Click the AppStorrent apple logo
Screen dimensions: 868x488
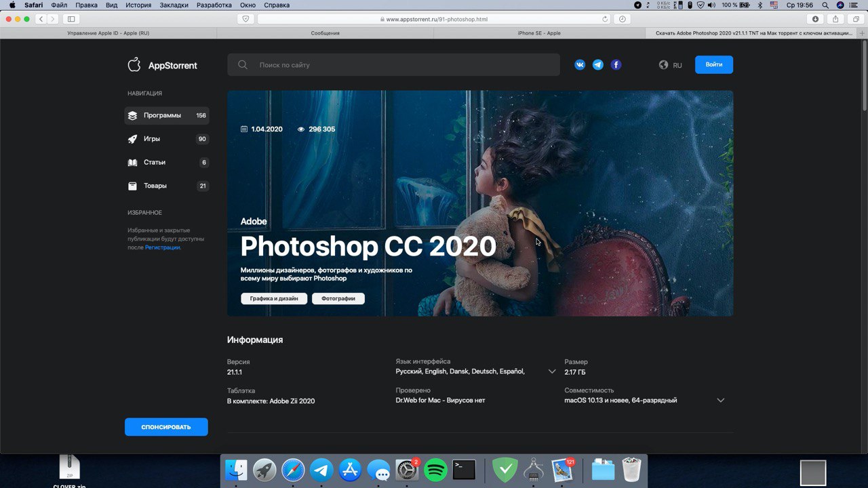(x=134, y=64)
